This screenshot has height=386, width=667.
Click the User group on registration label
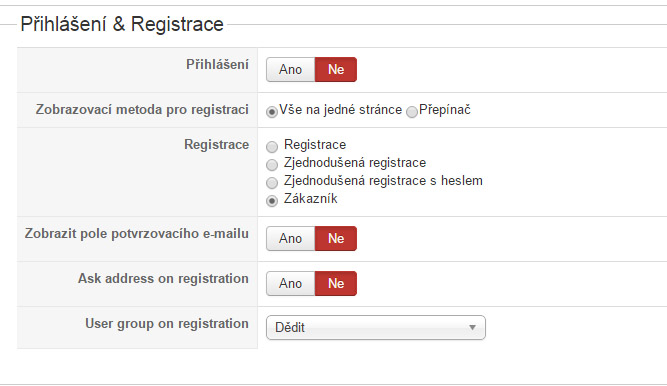(x=167, y=323)
